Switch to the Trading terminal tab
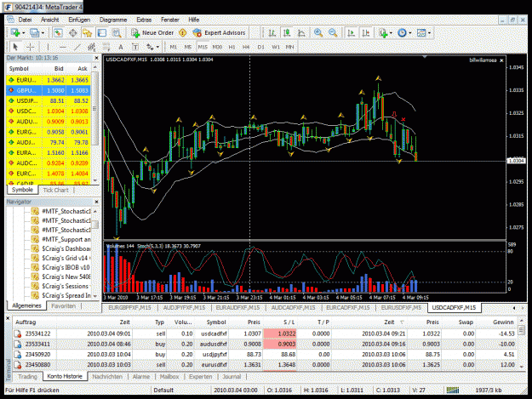The image size is (532, 399). [x=27, y=377]
